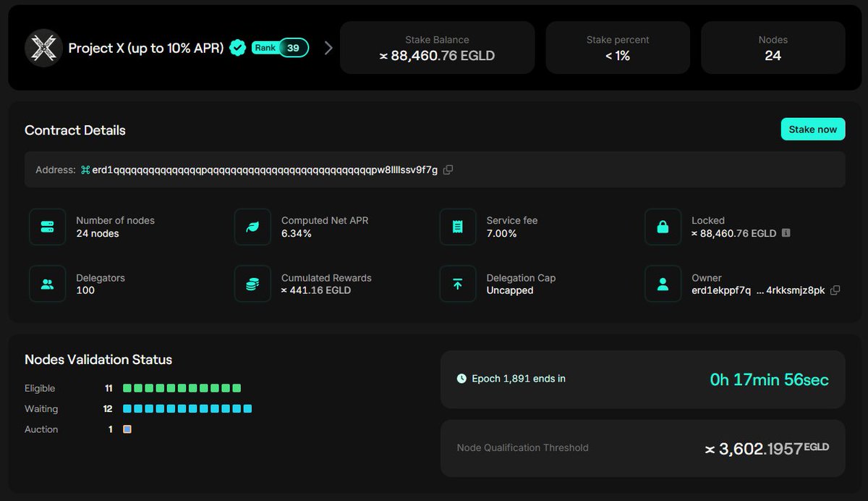Image resolution: width=868 pixels, height=501 pixels.
Task: Copy the contract address
Action: point(448,169)
